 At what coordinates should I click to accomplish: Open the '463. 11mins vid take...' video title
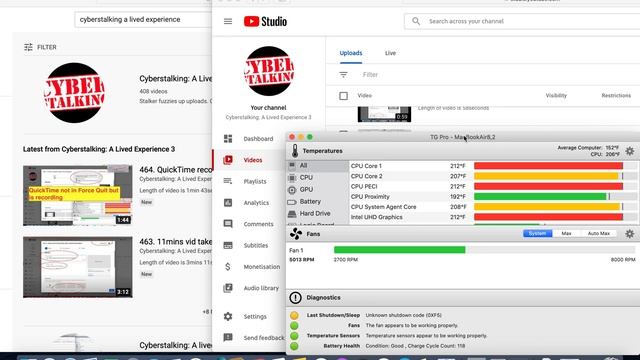(176, 242)
